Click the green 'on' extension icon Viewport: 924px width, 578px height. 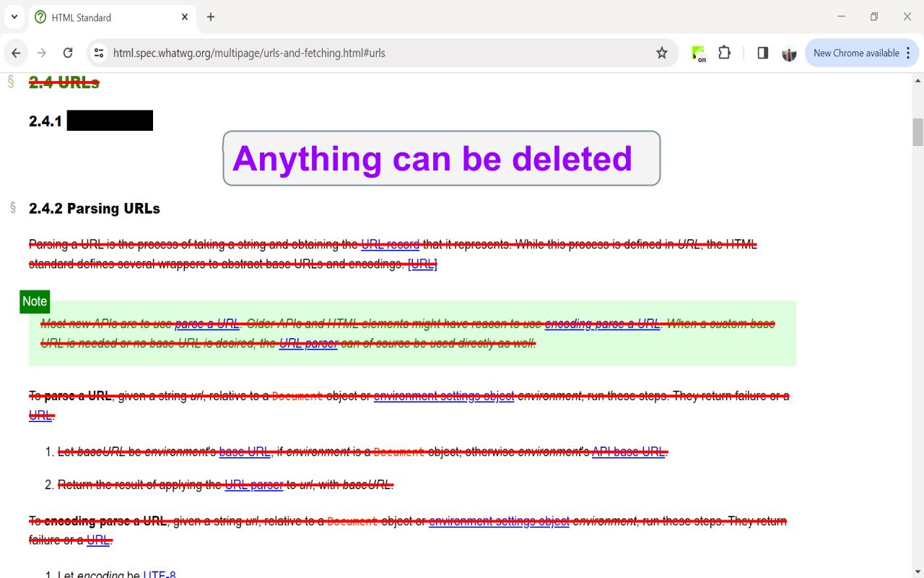tap(698, 53)
